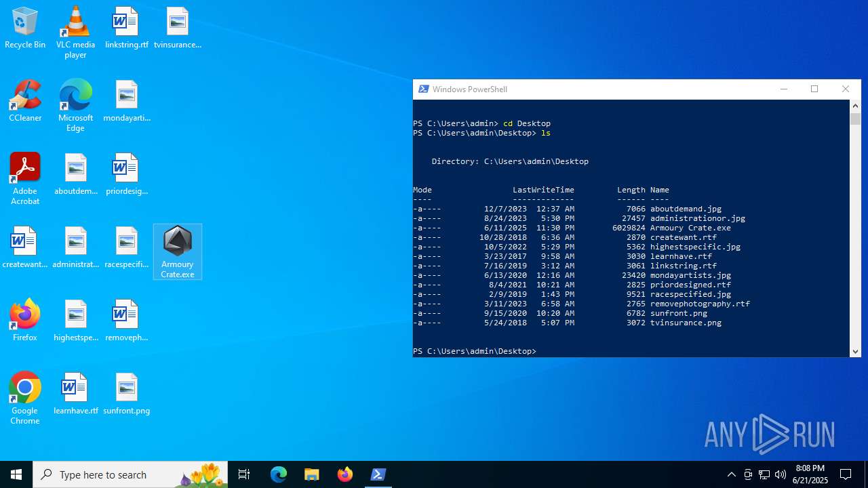This screenshot has width=868, height=488.
Task: Click 'administrationor.jpg' in PowerShell output
Action: pyautogui.click(x=698, y=218)
